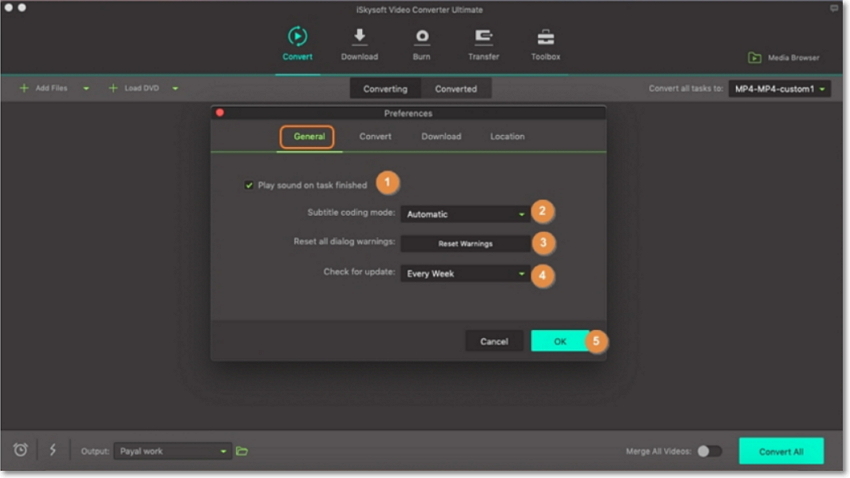Click the Convert icon in top bar
The width and height of the screenshot is (850, 478).
297,37
